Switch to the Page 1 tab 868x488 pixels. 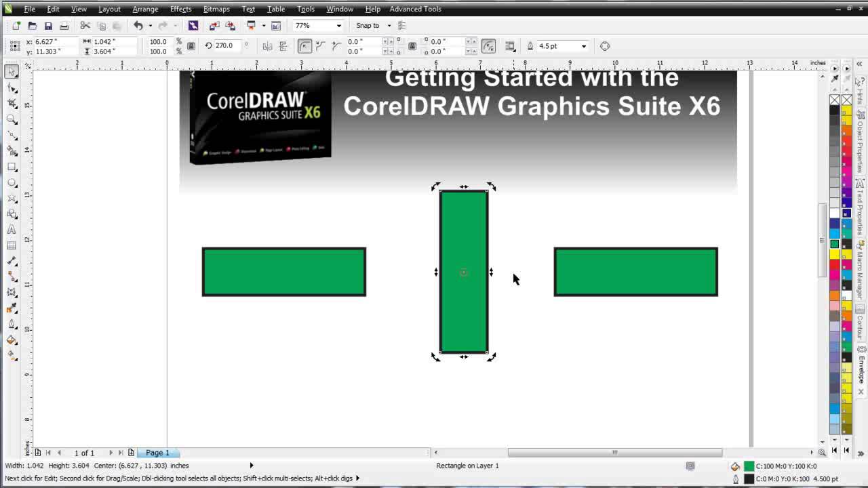tap(157, 453)
